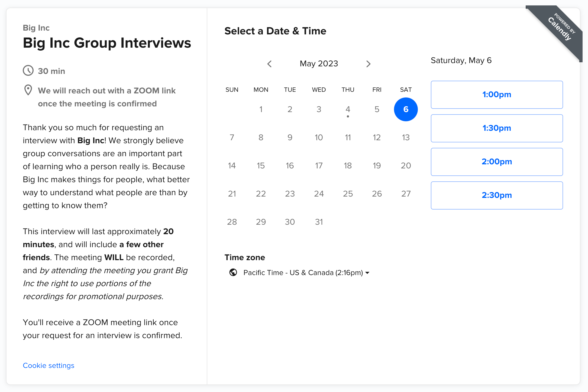This screenshot has height=392, width=588.
Task: Click May 26 on the calendar
Action: click(x=377, y=194)
